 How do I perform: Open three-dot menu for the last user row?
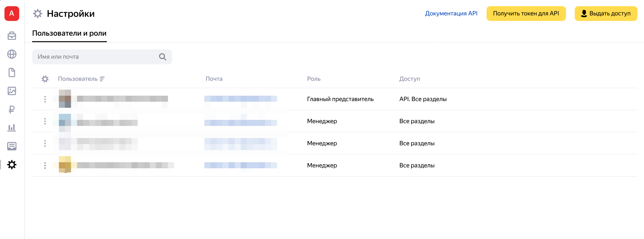tap(45, 165)
